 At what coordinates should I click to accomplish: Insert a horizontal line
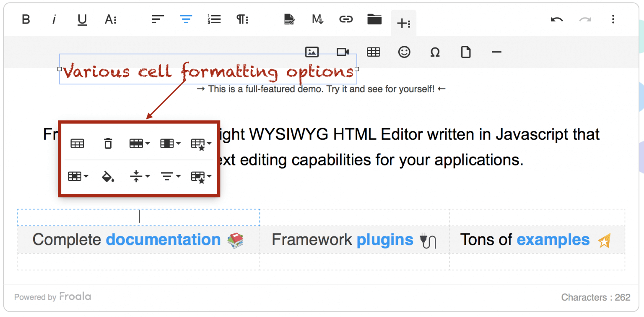point(496,52)
